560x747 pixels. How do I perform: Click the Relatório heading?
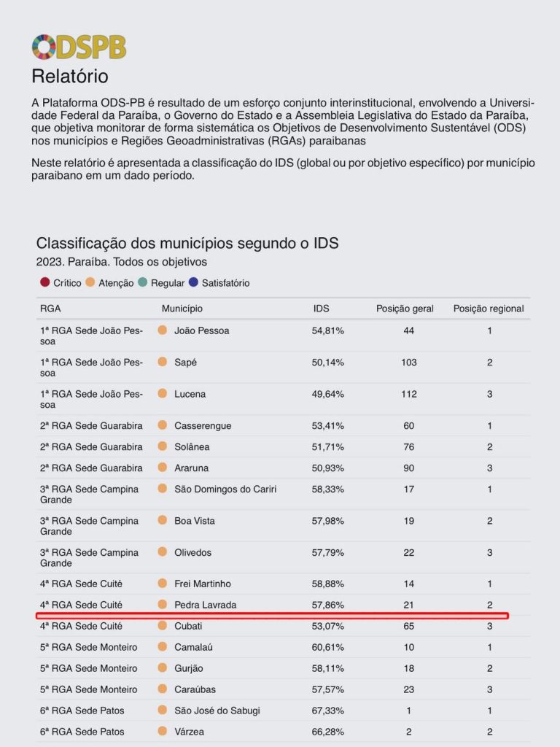click(x=70, y=76)
